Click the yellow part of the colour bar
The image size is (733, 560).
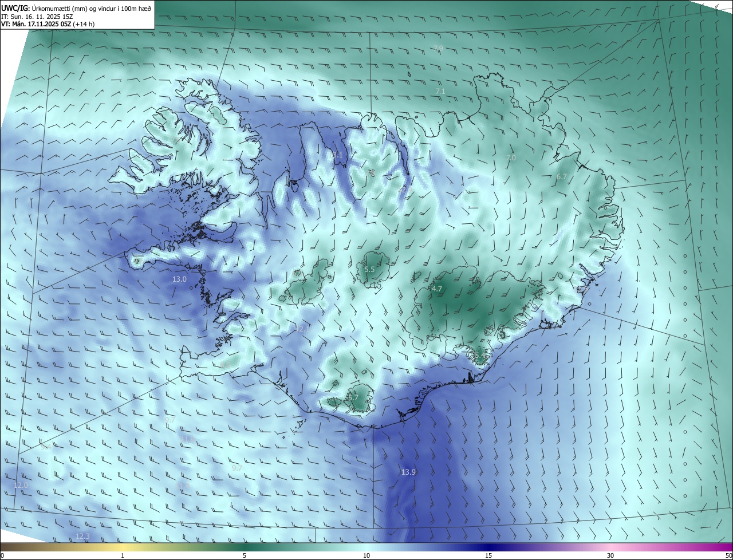pyautogui.click(x=123, y=547)
